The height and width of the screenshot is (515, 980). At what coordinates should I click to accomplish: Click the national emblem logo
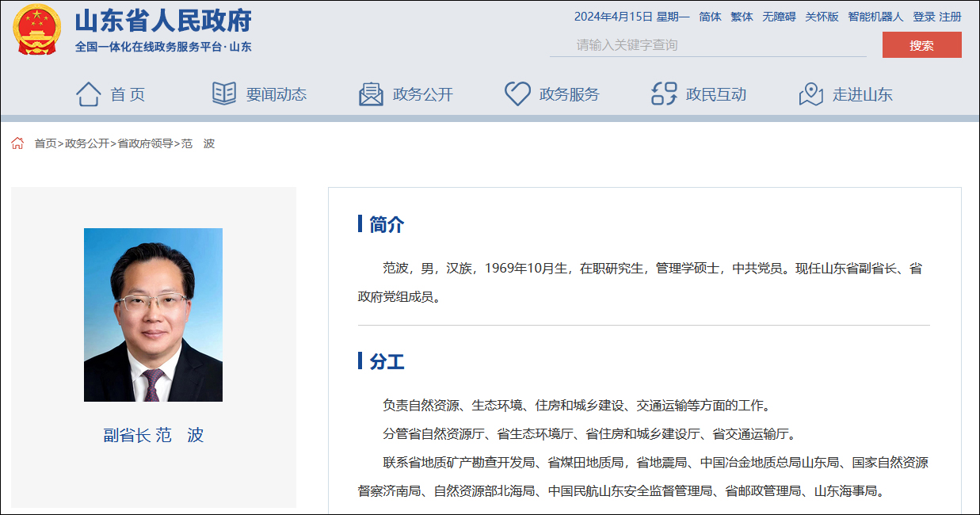[x=37, y=29]
